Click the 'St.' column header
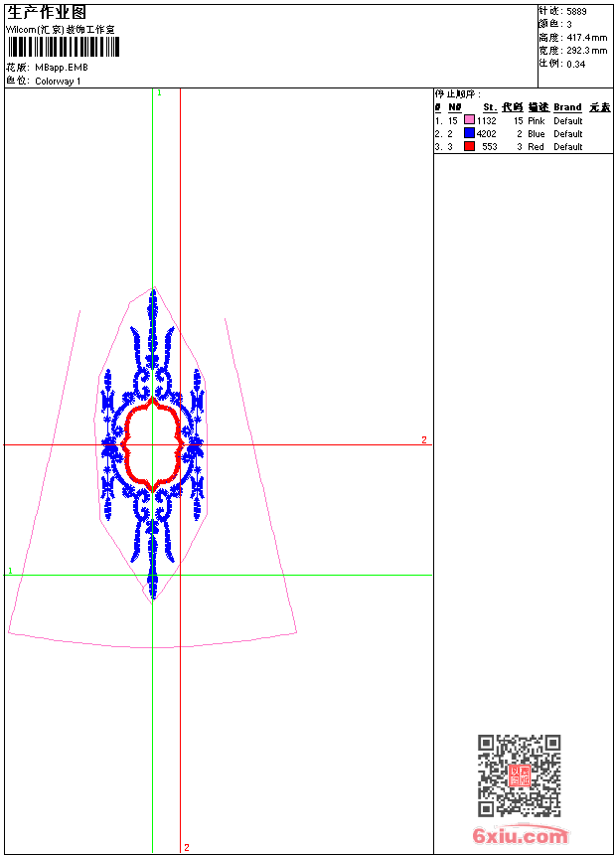The image size is (616, 855). 490,107
